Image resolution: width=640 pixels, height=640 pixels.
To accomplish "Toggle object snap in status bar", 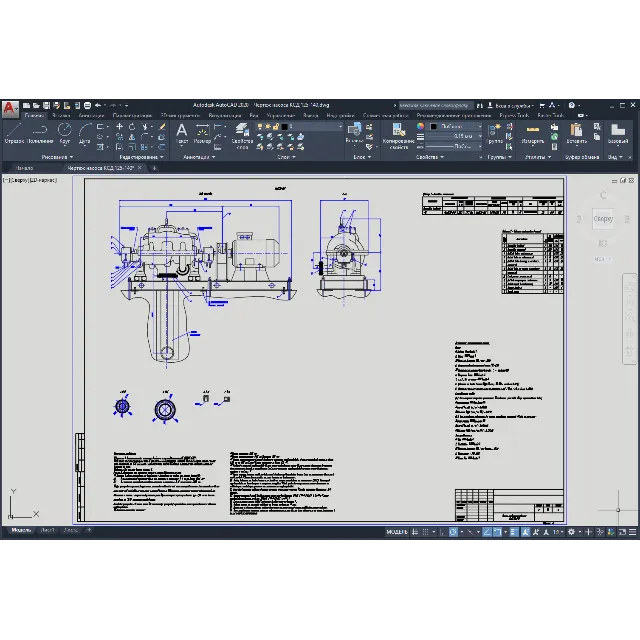I will pyautogui.click(x=497, y=532).
